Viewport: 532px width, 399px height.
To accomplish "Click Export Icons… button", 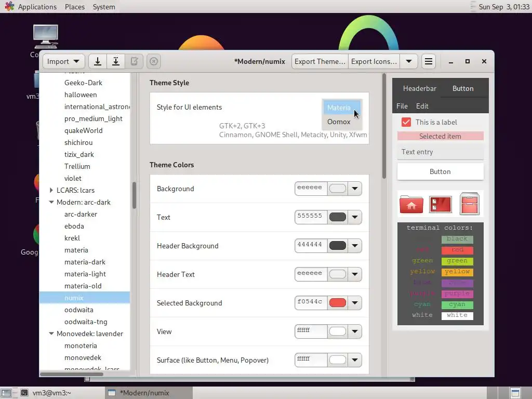I will pos(374,61).
